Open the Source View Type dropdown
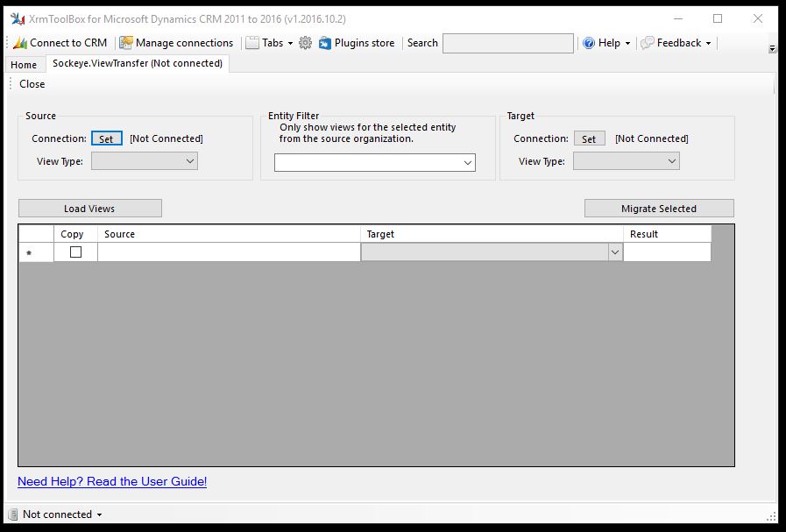This screenshot has width=786, height=532. click(x=145, y=161)
